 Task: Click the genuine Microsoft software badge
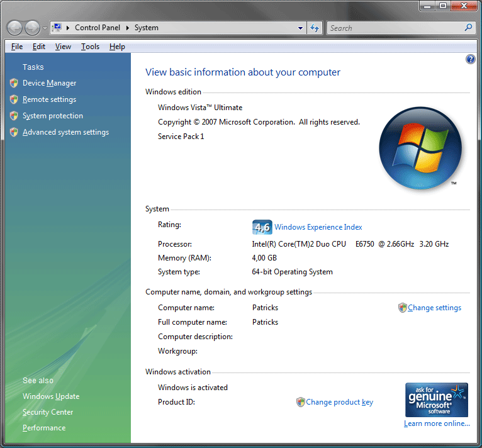pyautogui.click(x=437, y=400)
